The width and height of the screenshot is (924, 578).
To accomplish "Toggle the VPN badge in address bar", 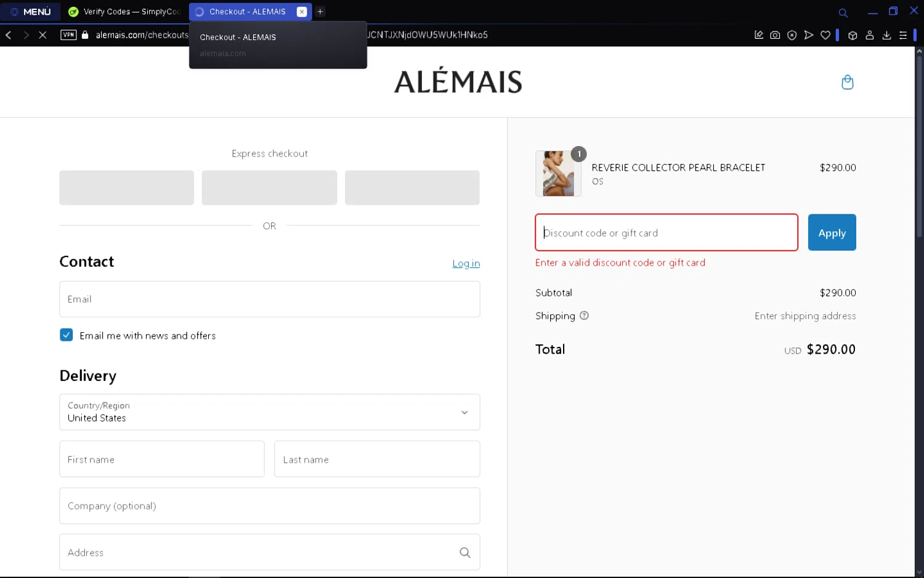I will (x=68, y=35).
